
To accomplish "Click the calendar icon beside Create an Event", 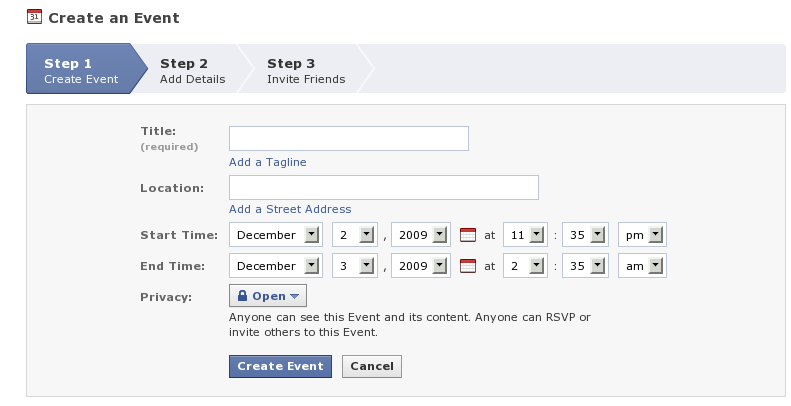I will (34, 17).
